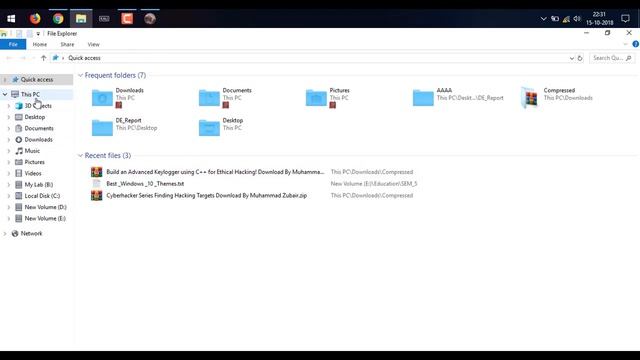This screenshot has width=640, height=360.
Task: Click the File Explorer taskbar icon
Action: click(x=81, y=18)
